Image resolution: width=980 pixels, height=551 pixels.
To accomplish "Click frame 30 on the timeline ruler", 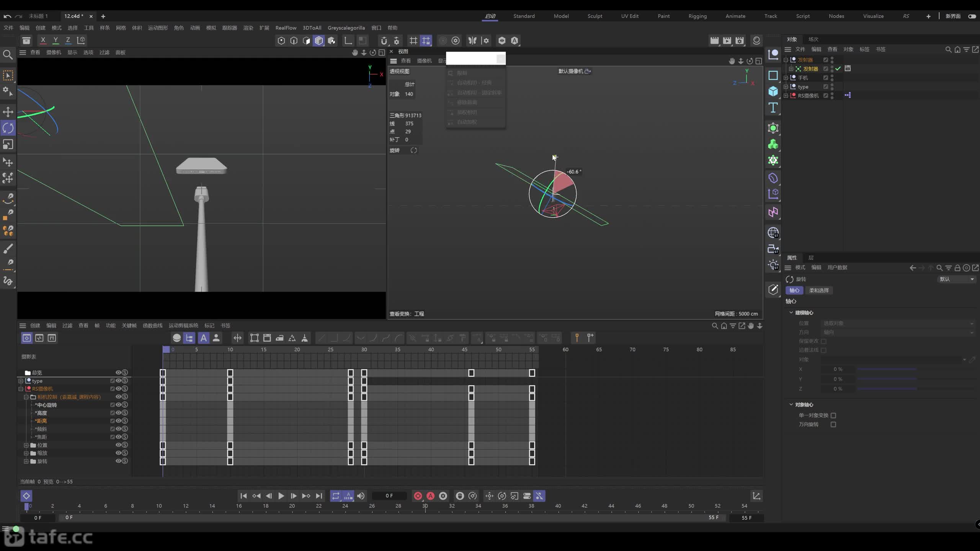I will click(x=425, y=506).
